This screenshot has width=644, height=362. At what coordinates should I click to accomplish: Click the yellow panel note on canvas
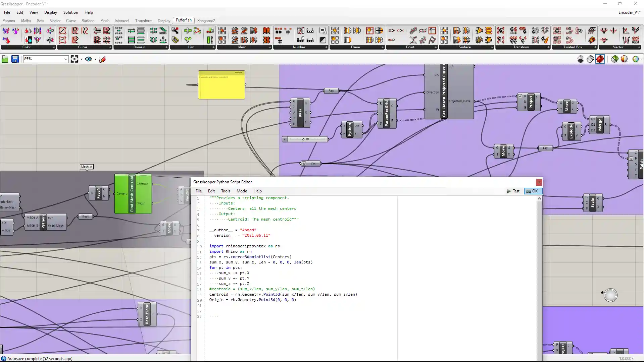[x=221, y=85]
